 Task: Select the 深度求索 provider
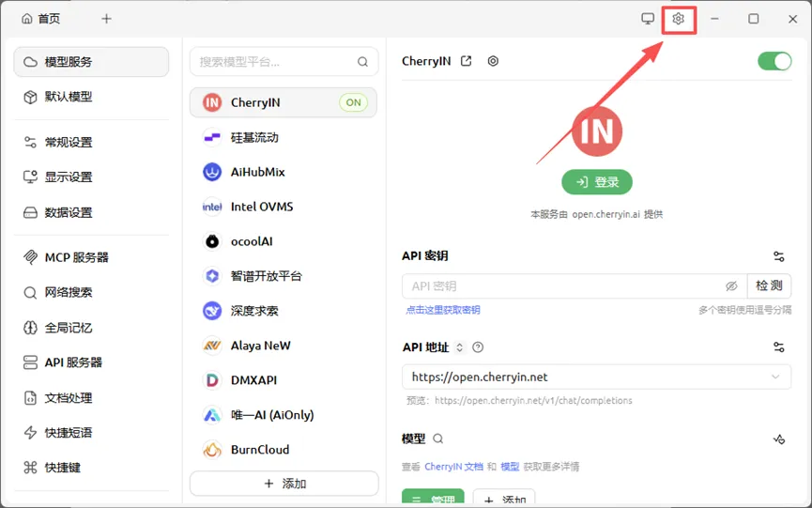(283, 311)
